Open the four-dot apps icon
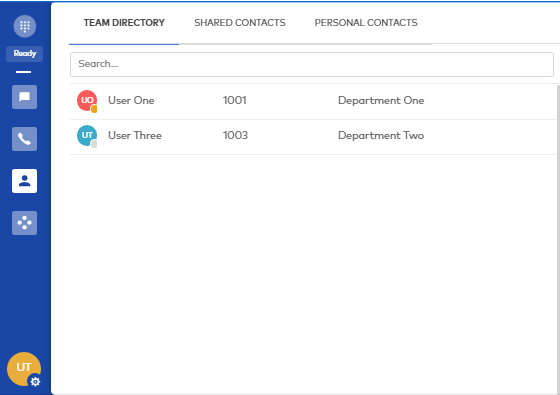Screen dimensions: 560x395 click(x=24, y=223)
